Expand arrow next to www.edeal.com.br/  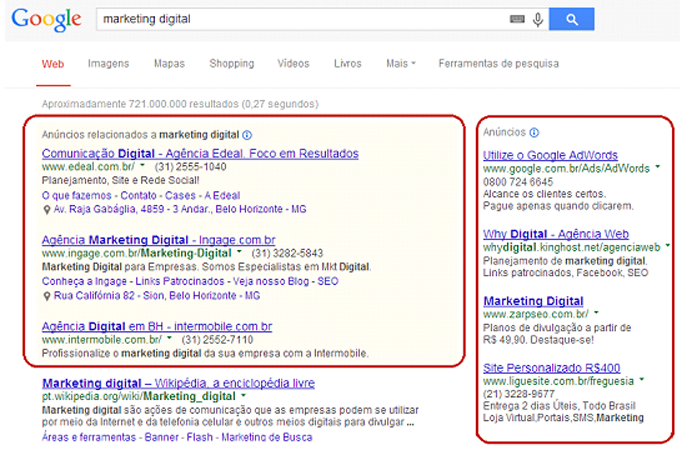click(142, 165)
